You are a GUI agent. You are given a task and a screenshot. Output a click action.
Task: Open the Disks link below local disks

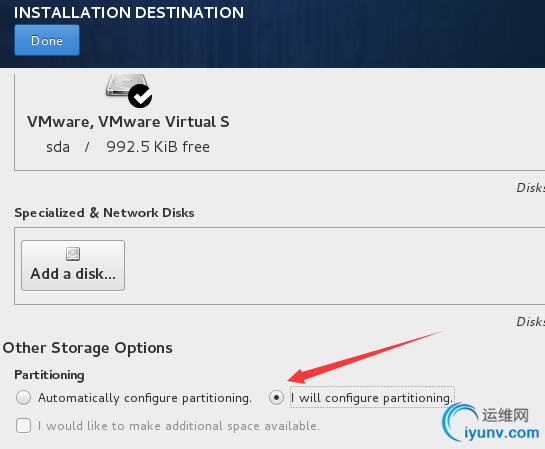pyautogui.click(x=531, y=188)
